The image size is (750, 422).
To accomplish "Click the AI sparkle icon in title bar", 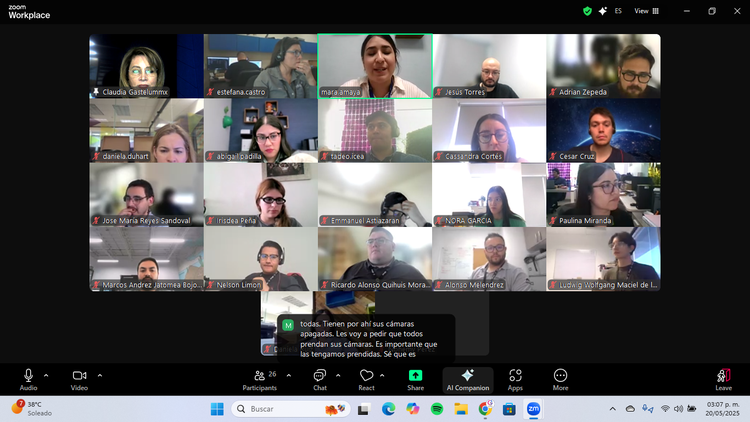I will (602, 11).
